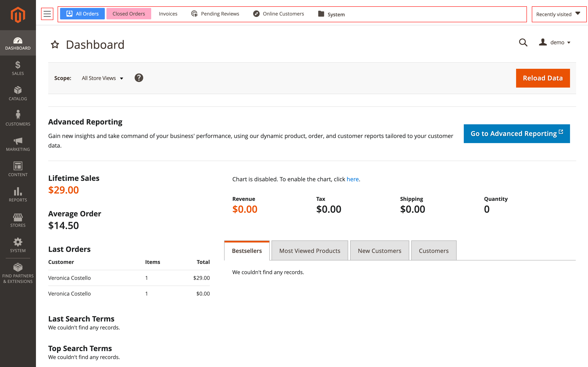The height and width of the screenshot is (367, 588).
Task: Collapse the sidebar with the hamburger menu
Action: point(47,14)
